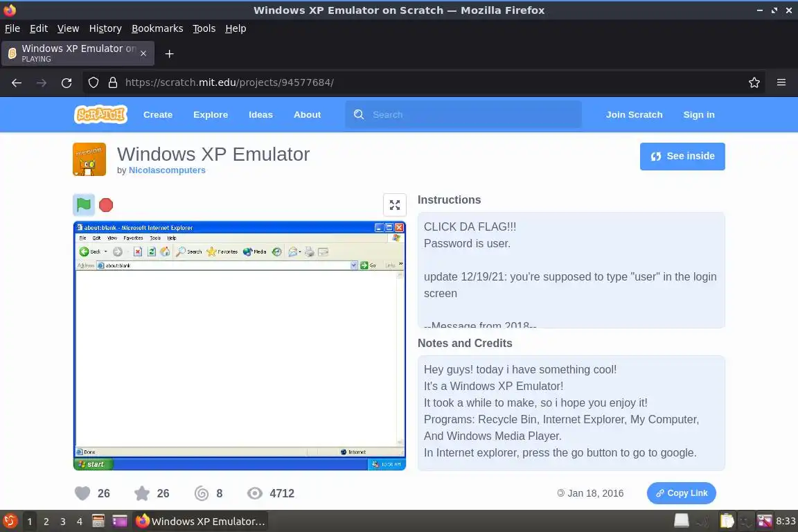Click About in the Scratch navigation
The height and width of the screenshot is (532, 798).
[x=307, y=114]
